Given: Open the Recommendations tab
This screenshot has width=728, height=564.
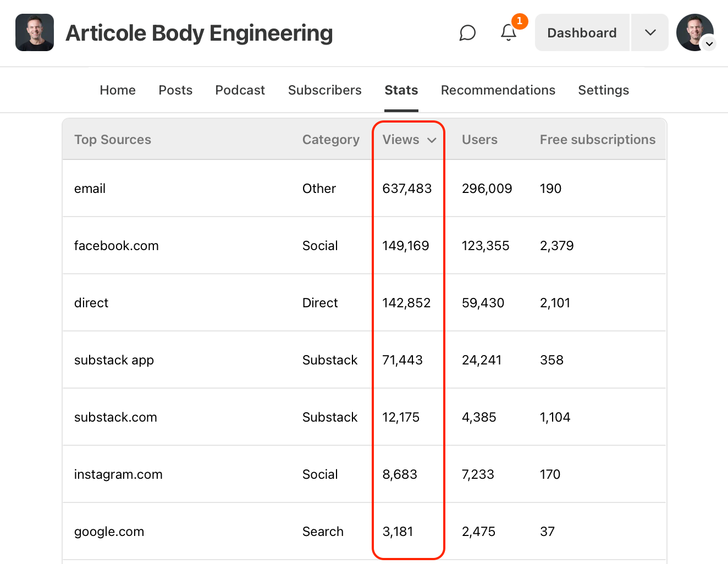Looking at the screenshot, I should 498,90.
